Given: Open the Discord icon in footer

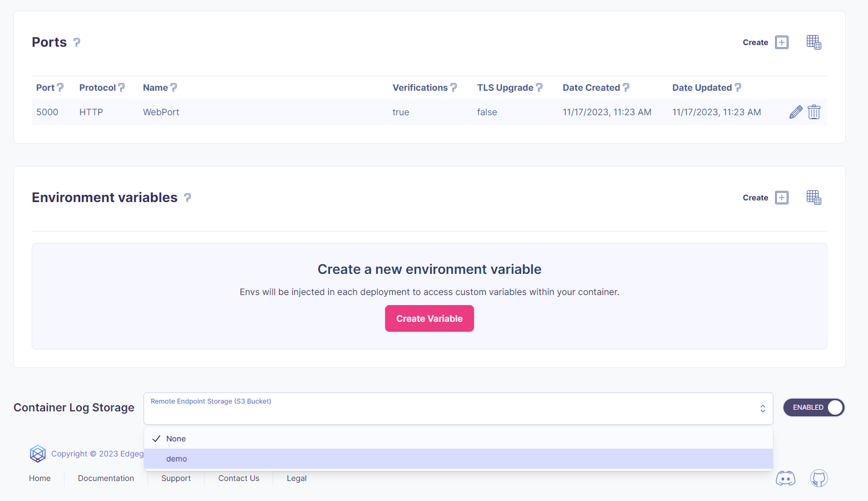Looking at the screenshot, I should [x=785, y=478].
